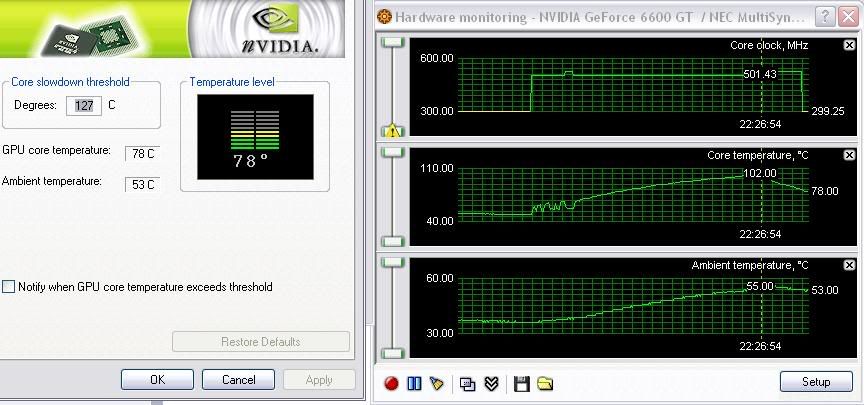Click top handle of Core temperature range slider

click(392, 152)
